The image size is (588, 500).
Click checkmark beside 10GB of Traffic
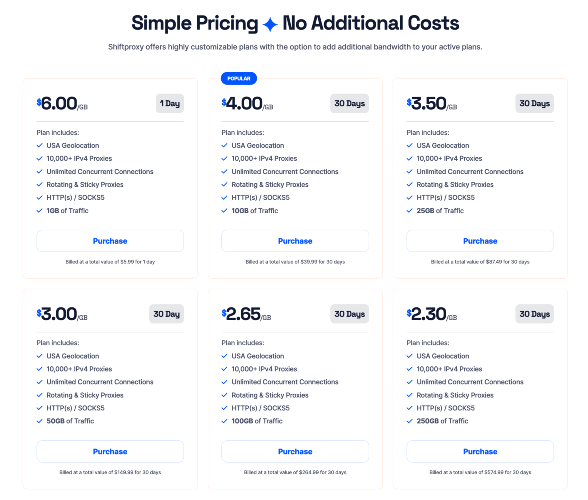click(x=224, y=210)
